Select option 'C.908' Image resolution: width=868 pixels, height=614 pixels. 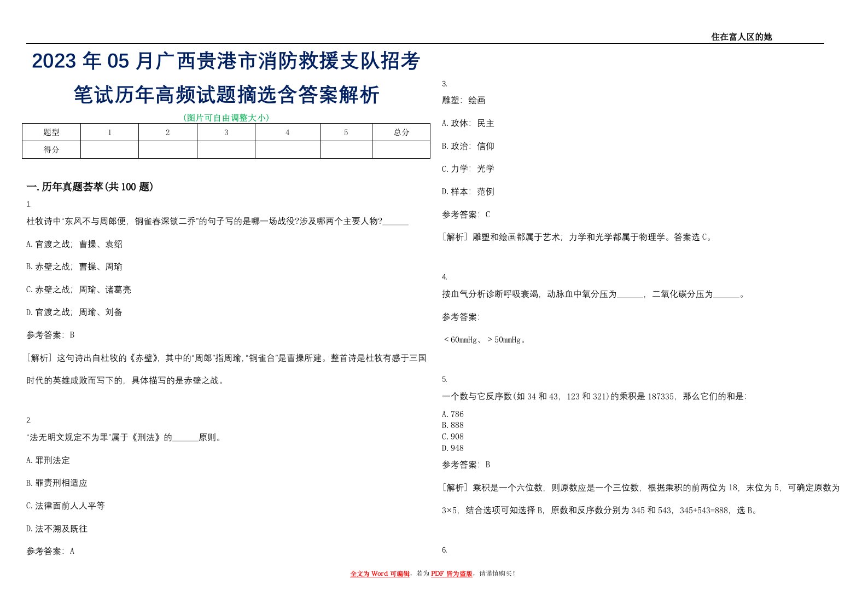453,437
